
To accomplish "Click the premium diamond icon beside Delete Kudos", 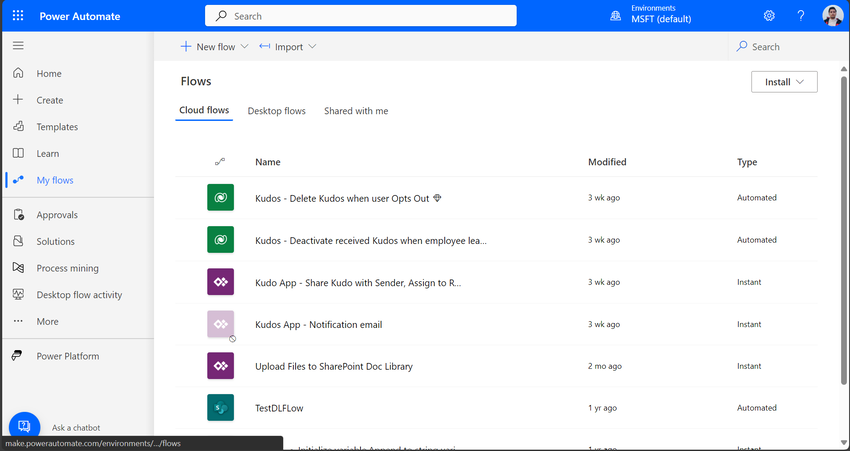I will (437, 198).
